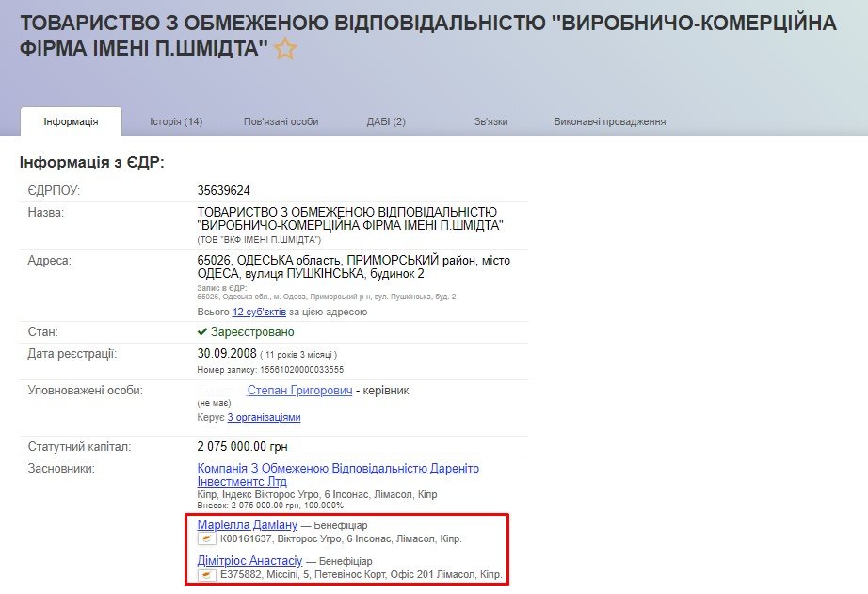Open Степан Григорович manager profile link

[299, 390]
